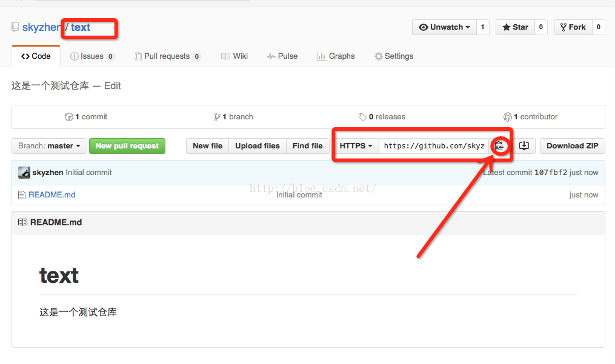Open the HTTPS protocol dropdown
This screenshot has height=364, width=615.
point(356,146)
